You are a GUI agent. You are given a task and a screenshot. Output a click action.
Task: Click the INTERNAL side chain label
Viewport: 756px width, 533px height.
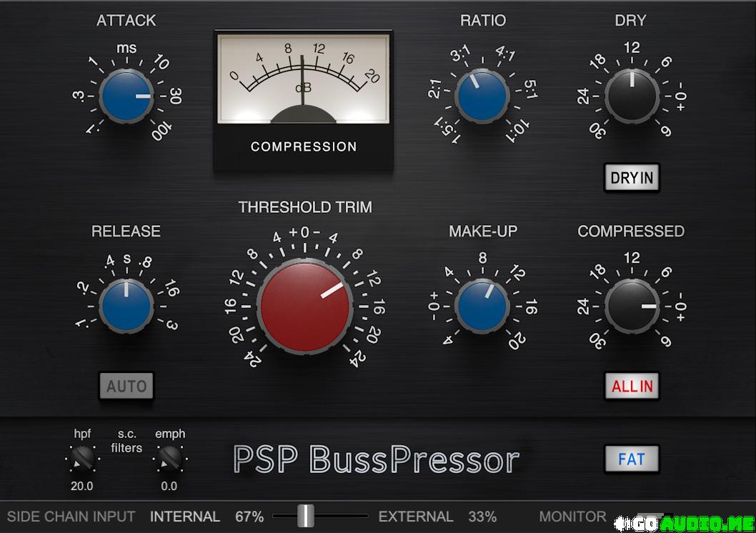click(x=185, y=517)
